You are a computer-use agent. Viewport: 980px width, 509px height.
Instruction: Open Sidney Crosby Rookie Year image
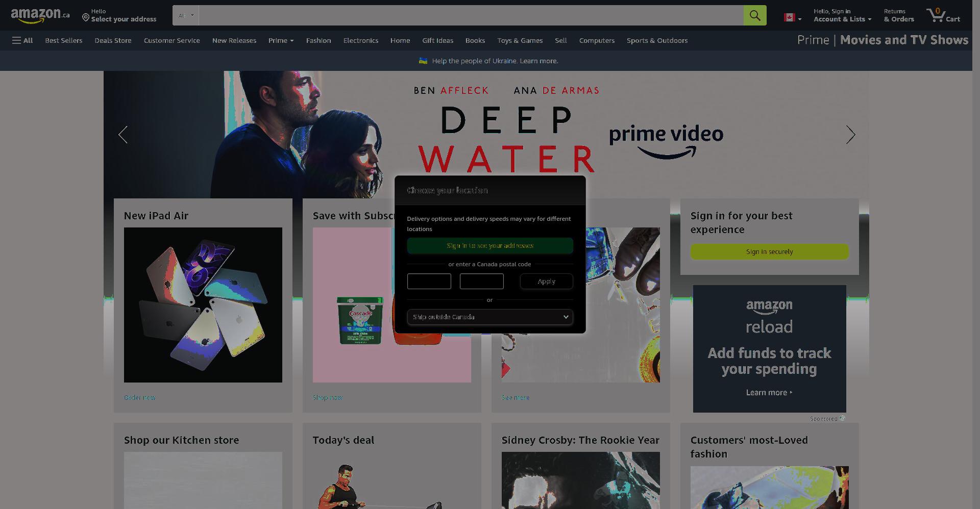pos(581,480)
